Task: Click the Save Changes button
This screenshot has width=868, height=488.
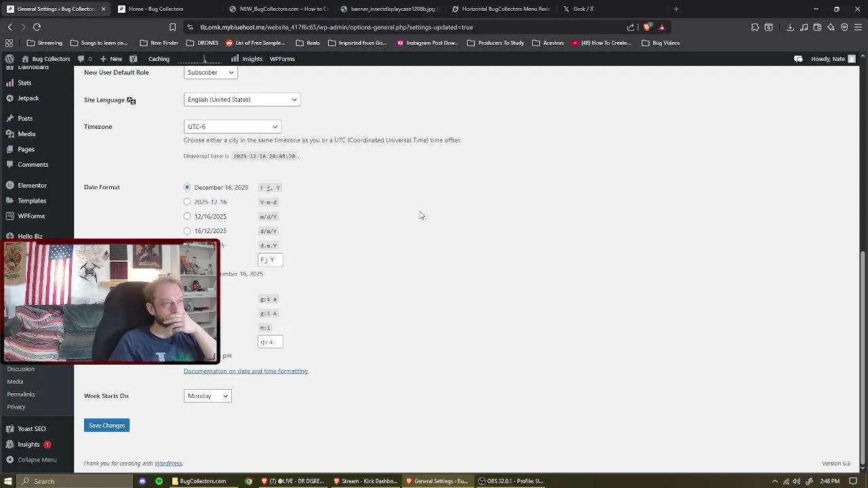Action: [106, 425]
